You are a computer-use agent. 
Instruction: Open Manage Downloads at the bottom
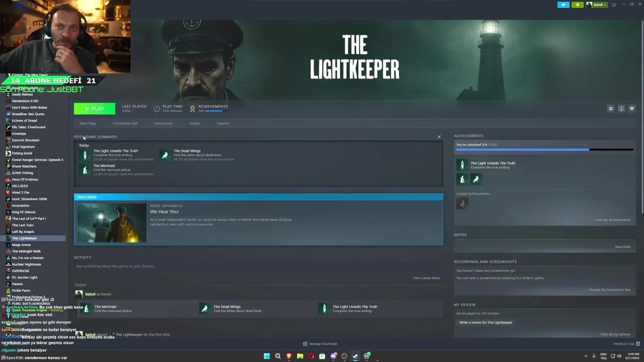[320, 344]
